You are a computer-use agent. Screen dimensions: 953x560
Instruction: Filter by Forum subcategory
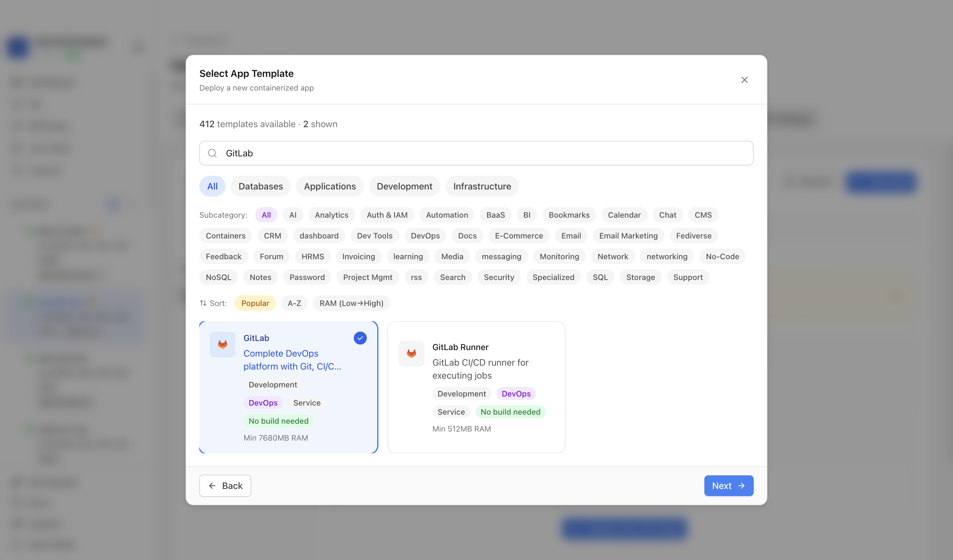click(x=271, y=256)
